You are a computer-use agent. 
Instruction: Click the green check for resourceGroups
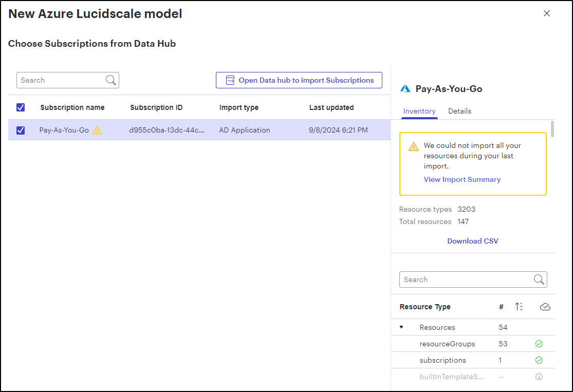point(539,344)
